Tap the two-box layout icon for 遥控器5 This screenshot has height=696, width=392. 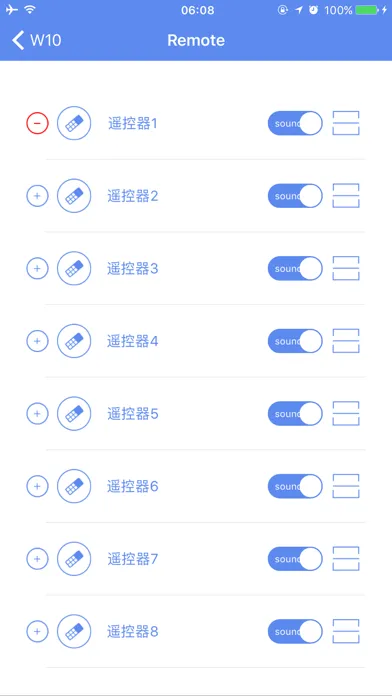[x=346, y=414]
